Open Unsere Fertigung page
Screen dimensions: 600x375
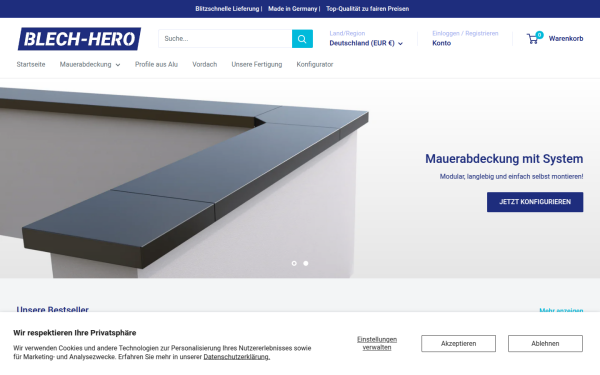(x=257, y=64)
